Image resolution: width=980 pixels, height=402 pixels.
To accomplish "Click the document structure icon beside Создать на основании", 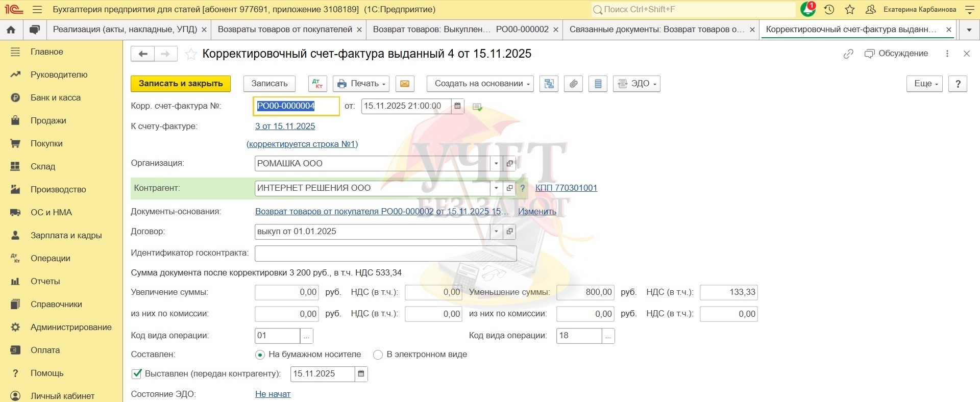I will point(549,84).
